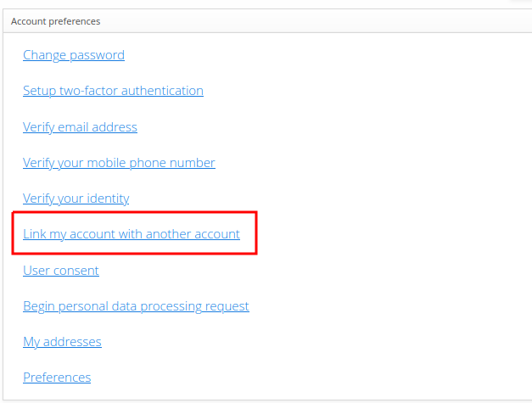Select Verify email address link
This screenshot has width=532, height=403.
80,127
